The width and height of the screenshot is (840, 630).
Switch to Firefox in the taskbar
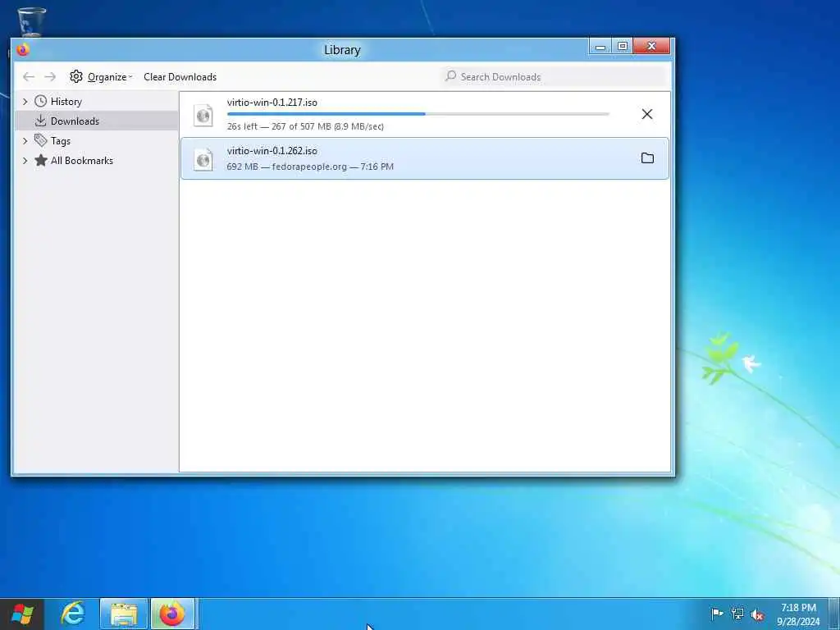tap(172, 614)
